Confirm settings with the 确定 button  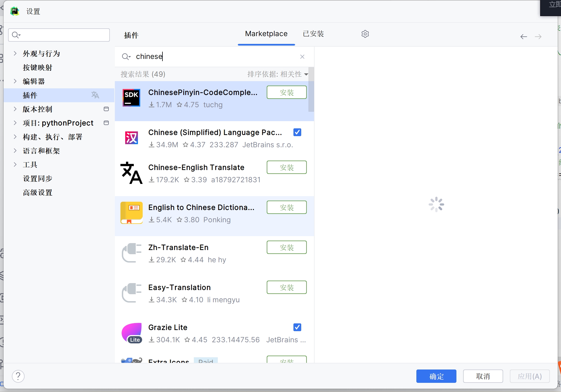(x=436, y=376)
